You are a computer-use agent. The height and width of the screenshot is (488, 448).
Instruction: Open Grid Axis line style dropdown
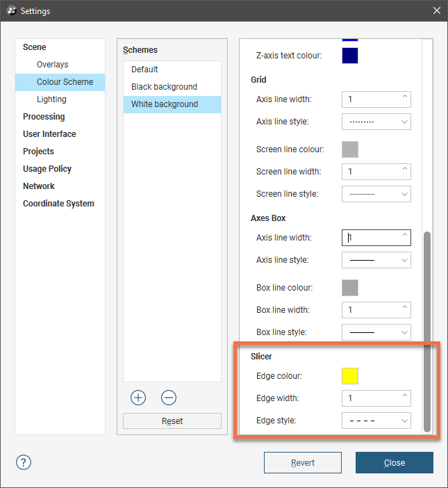[376, 122]
